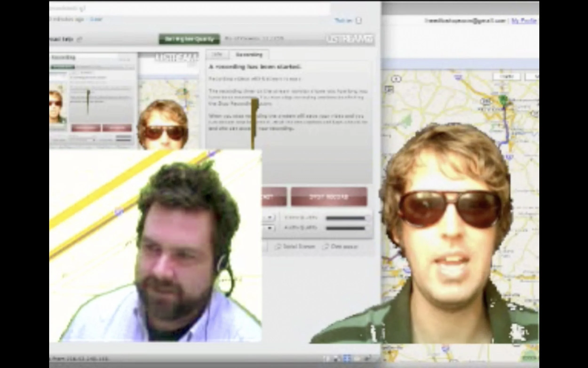Image resolution: width=588 pixels, height=368 pixels.
Task: Click the highlighted blue icon in bottom status bar
Action: coord(347,358)
